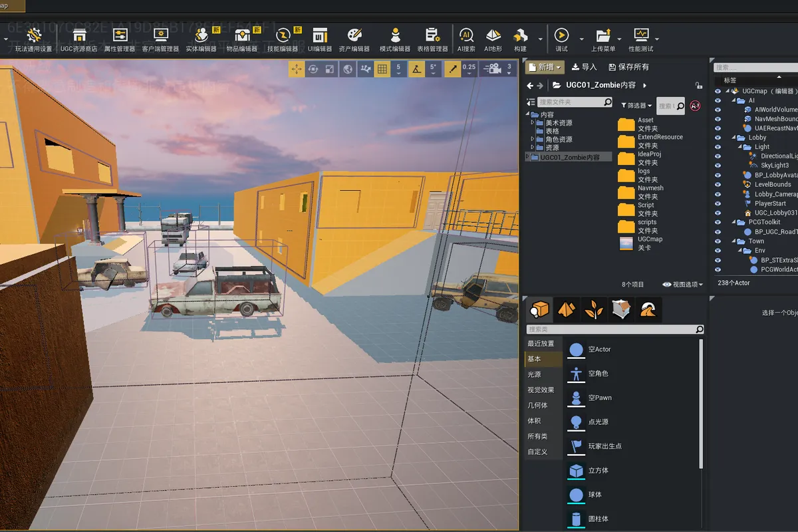Image resolution: width=798 pixels, height=532 pixels.
Task: Open the UGCmap level thumbnail
Action: (x=626, y=243)
